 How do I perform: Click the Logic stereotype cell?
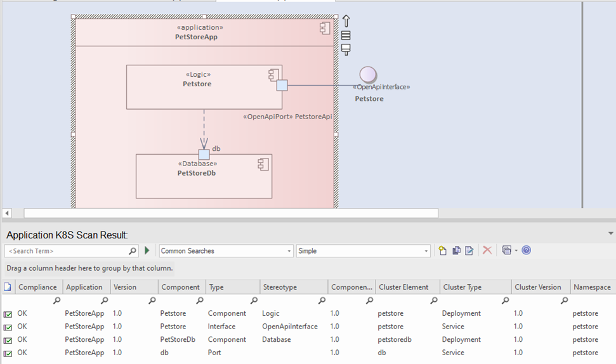(x=271, y=313)
